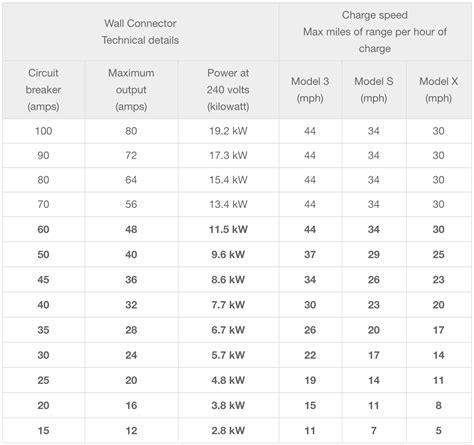This screenshot has height=445, width=474.
Task: Select the 72 amps maximum output cell
Action: pos(131,155)
